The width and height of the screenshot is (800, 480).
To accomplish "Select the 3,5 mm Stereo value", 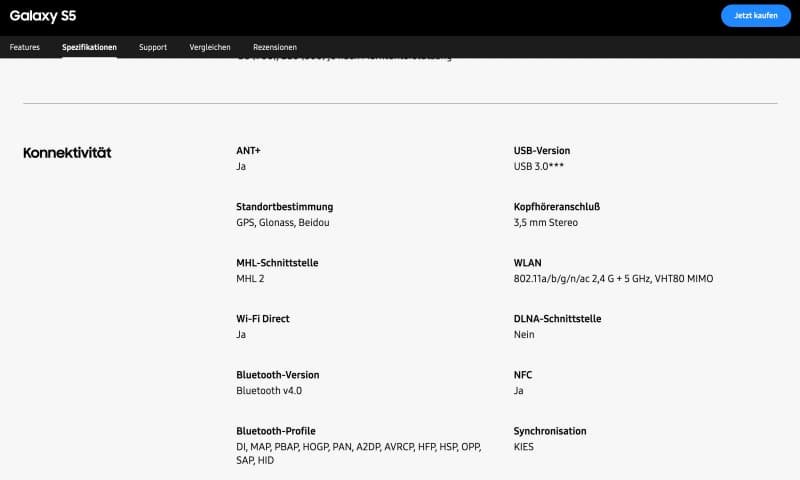I will pos(545,222).
